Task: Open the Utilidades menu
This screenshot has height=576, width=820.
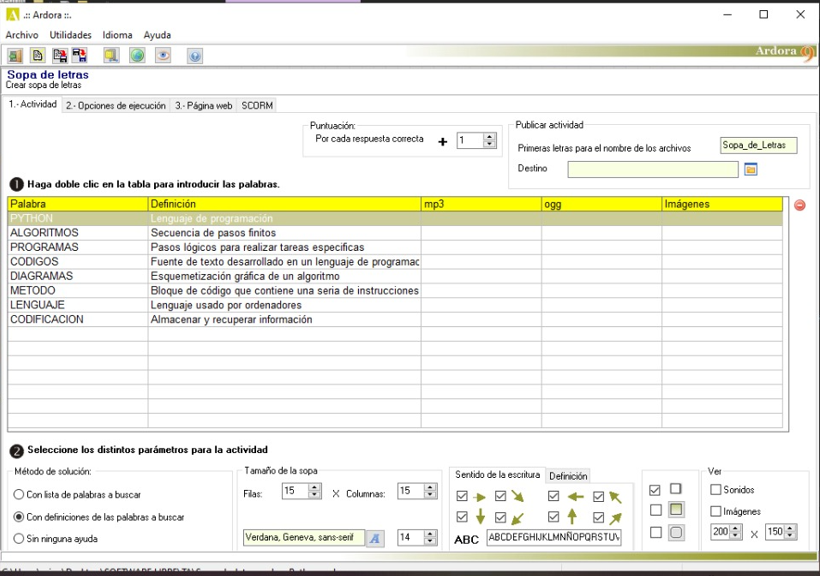Action: 71,35
